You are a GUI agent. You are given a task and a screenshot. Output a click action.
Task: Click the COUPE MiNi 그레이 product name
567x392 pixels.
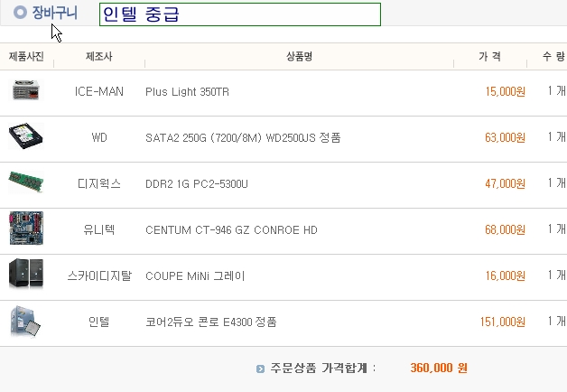coord(195,275)
